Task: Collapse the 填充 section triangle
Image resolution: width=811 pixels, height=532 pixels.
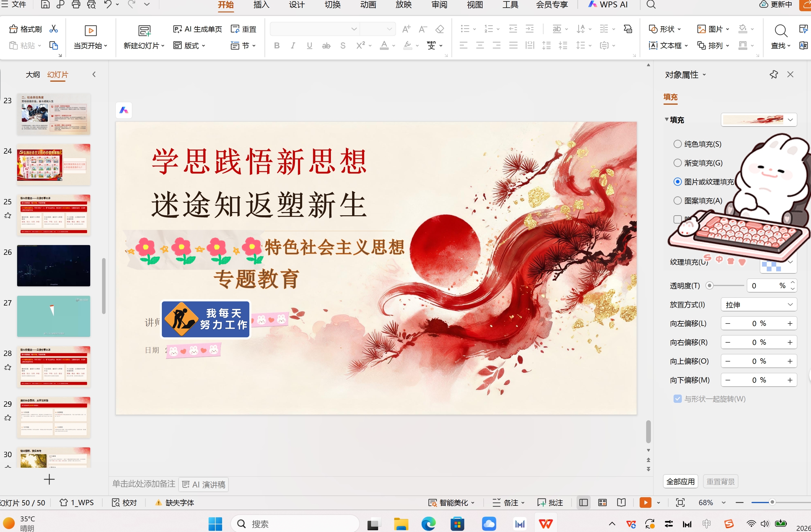Action: coord(666,119)
